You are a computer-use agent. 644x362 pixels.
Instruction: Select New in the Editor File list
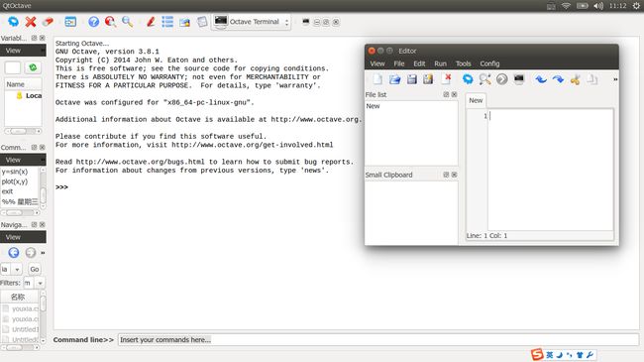[x=373, y=106]
